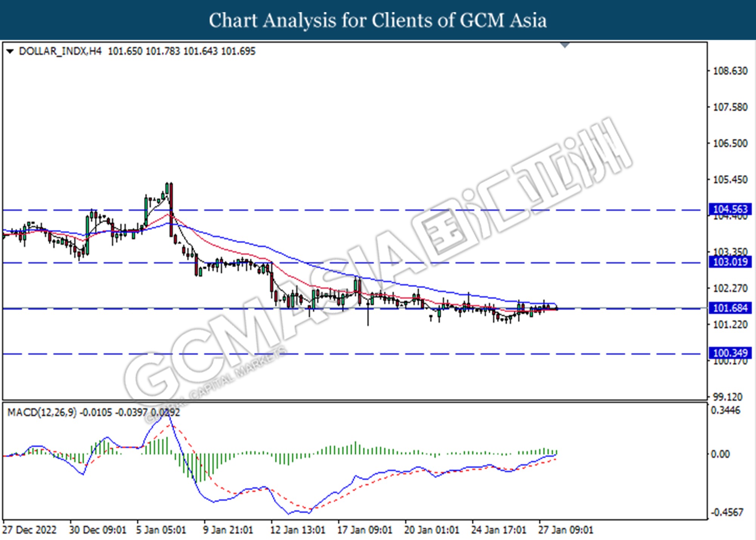
Task: Click the 106.500 price axis value
Action: click(730, 143)
